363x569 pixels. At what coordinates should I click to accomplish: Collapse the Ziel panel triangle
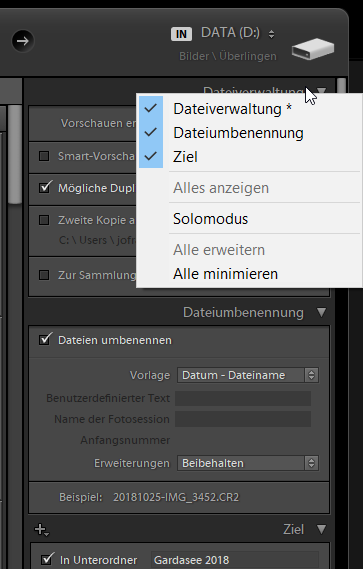pyautogui.click(x=321, y=529)
